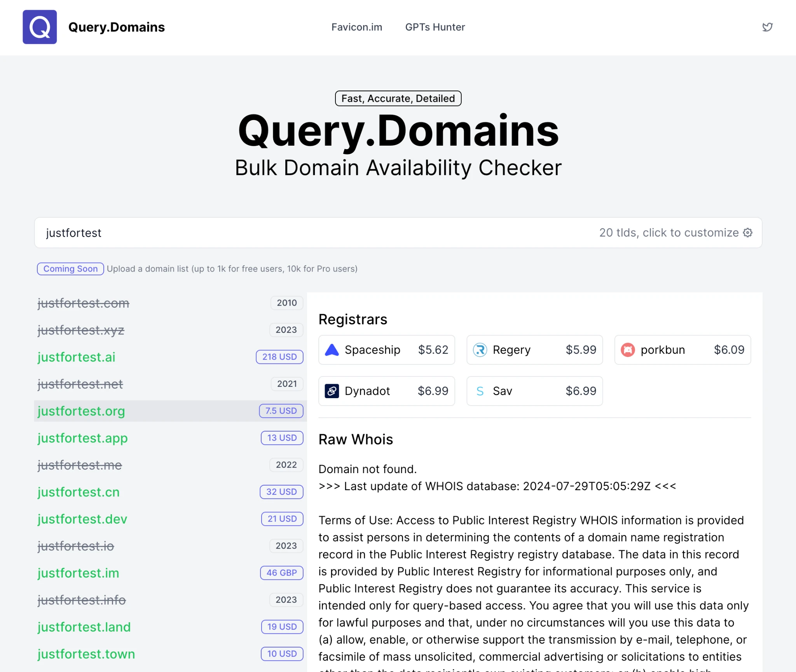Click the Dynadot registrar logo icon
Screen dimensions: 796x672
click(332, 391)
